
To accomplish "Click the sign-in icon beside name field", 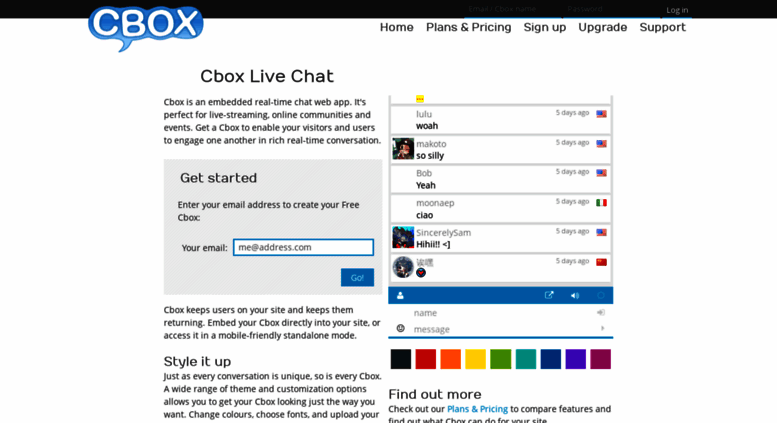I will (x=601, y=313).
